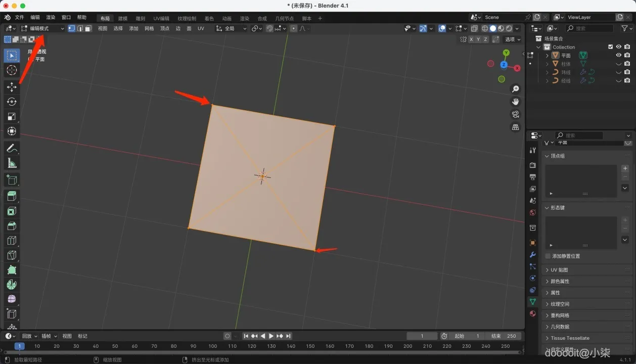Choose the Annotate pencil tool

(12, 148)
